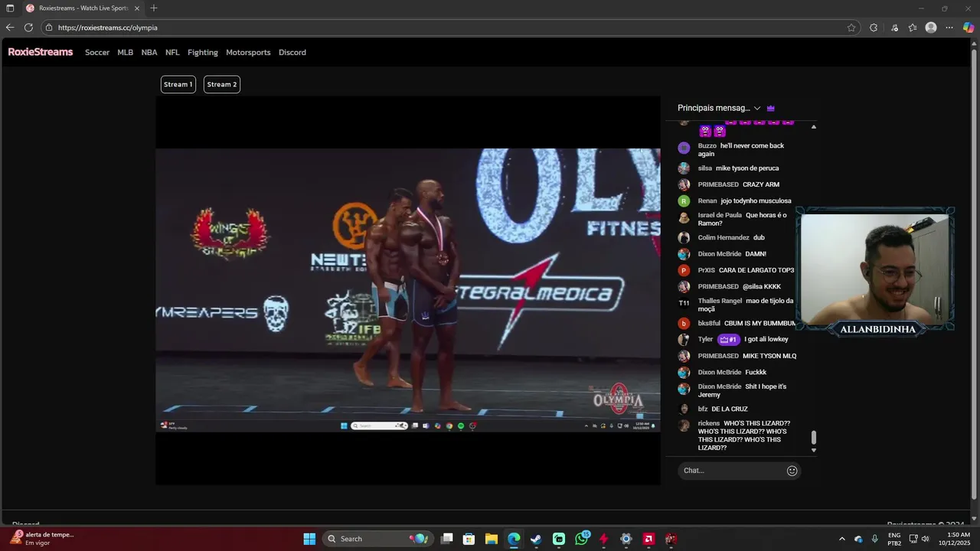
Task: Reload the page with the refresh icon
Action: pos(28,28)
